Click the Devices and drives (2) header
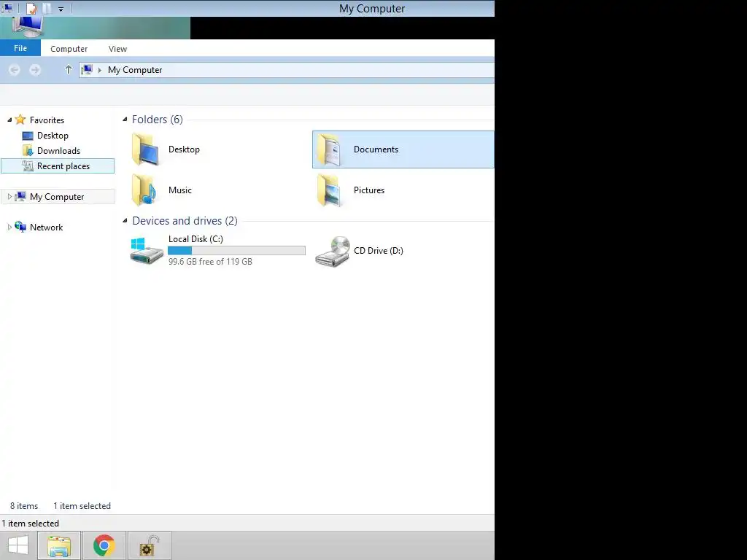This screenshot has width=747, height=560. tap(185, 220)
